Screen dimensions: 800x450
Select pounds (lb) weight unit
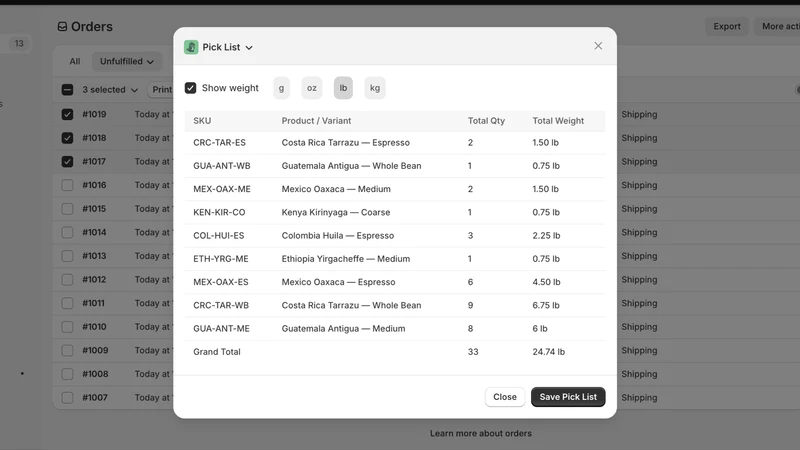point(343,88)
